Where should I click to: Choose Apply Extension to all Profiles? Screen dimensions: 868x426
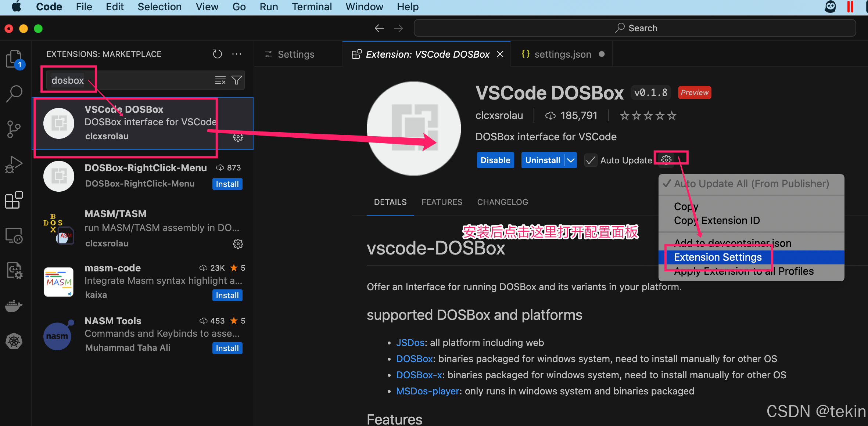point(751,271)
